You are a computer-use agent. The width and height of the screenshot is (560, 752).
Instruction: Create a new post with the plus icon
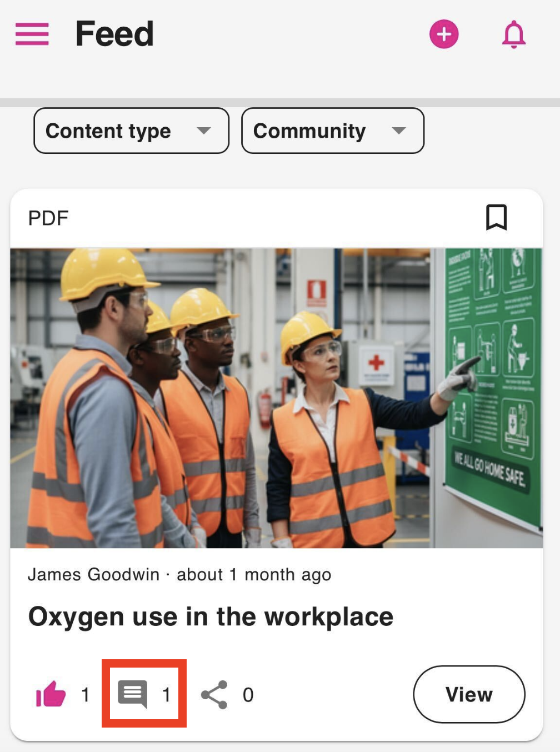(x=443, y=34)
